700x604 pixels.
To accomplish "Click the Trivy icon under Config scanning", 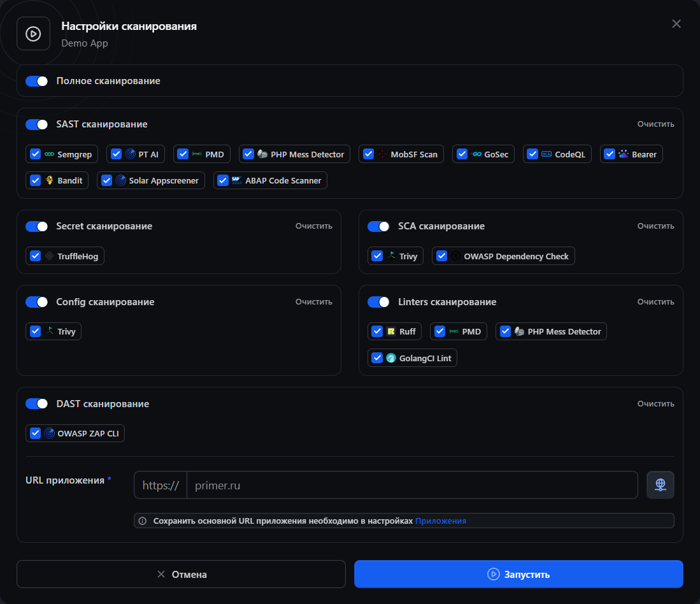I will [x=50, y=331].
